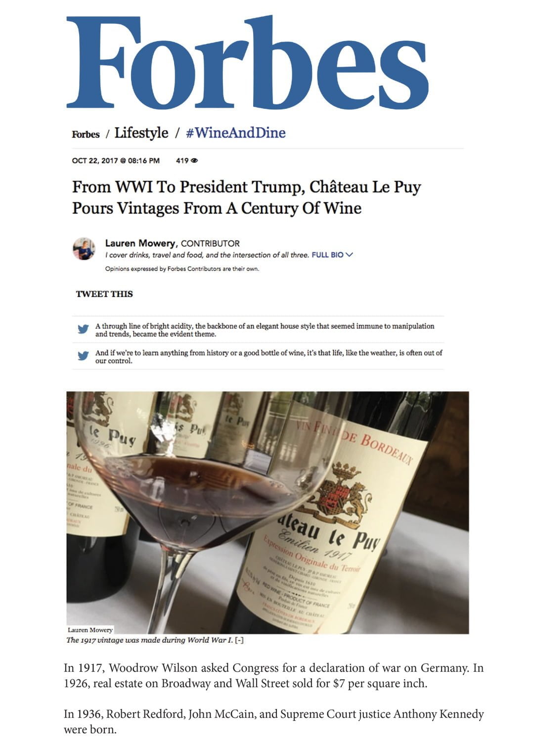Click the article headline about Château Le Puy

click(x=247, y=197)
